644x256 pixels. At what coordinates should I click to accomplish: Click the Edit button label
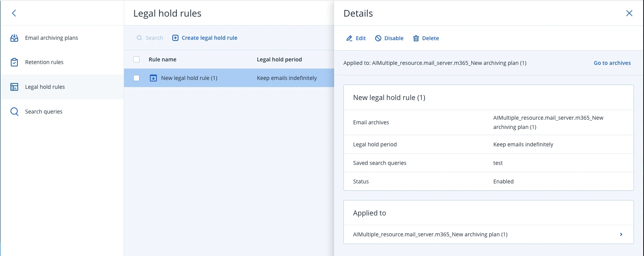[361, 38]
